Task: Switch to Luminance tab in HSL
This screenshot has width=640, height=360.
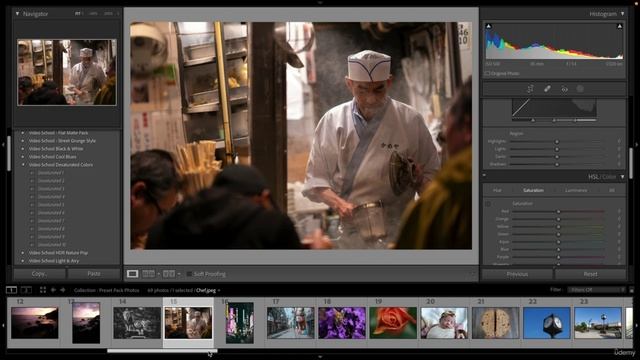Action: click(576, 190)
